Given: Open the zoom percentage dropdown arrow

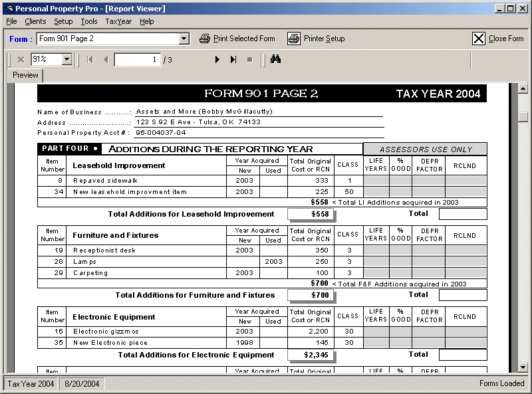Looking at the screenshot, I should pos(67,59).
